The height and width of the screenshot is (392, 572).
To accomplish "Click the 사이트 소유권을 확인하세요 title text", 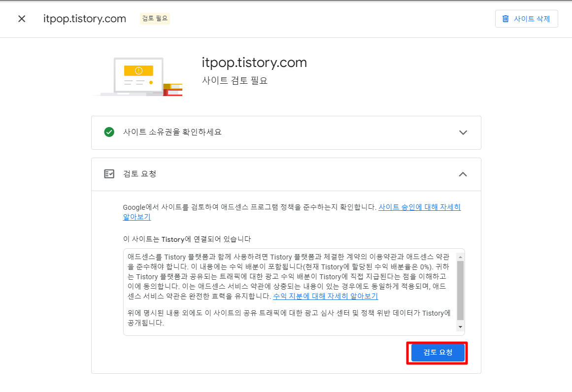I will (x=172, y=132).
